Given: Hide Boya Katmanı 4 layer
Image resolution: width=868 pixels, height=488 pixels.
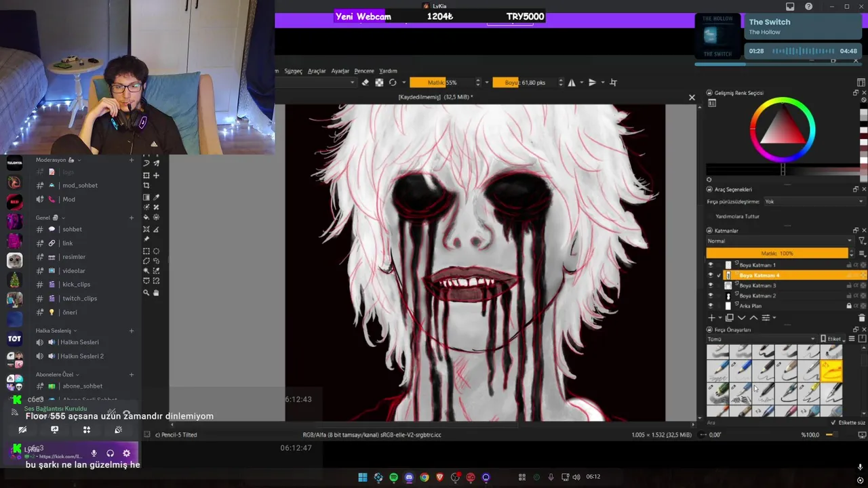Looking at the screenshot, I should point(710,275).
